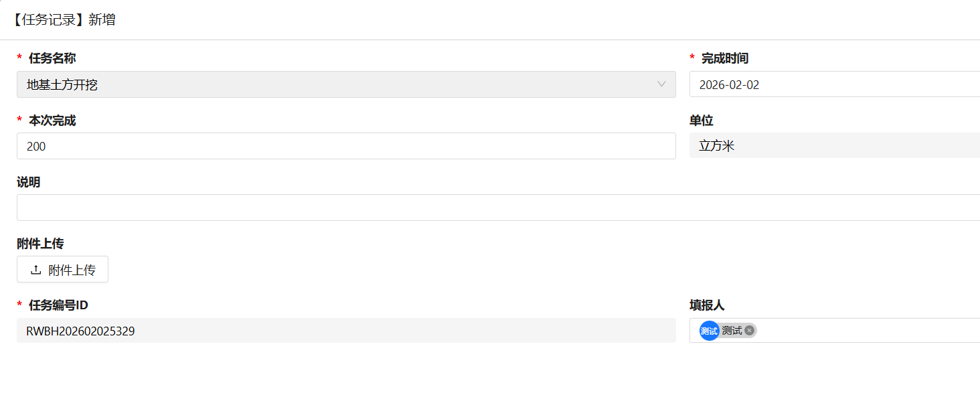Click the 完成时间 field label

(x=724, y=58)
